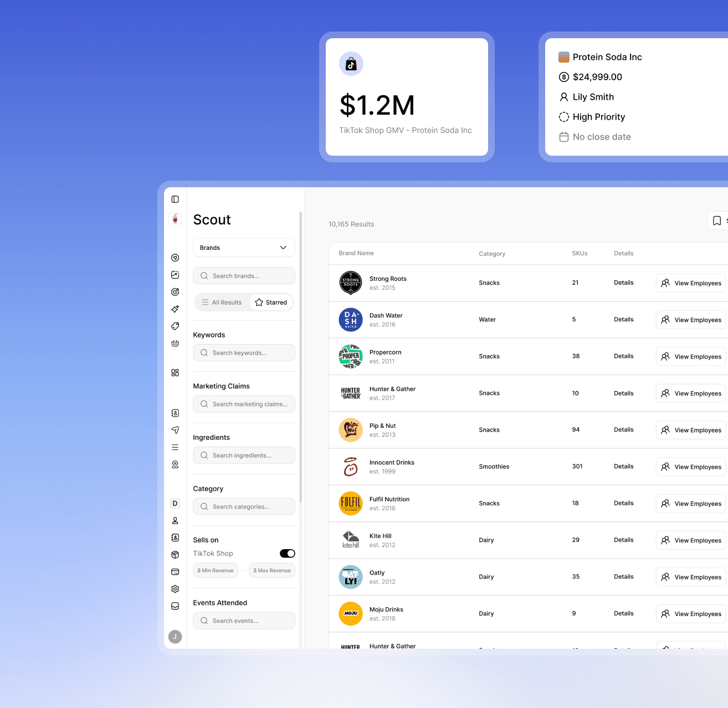Screen dimensions: 728x708
Task: Click the filter panel vertical scrollbar
Action: (301, 357)
